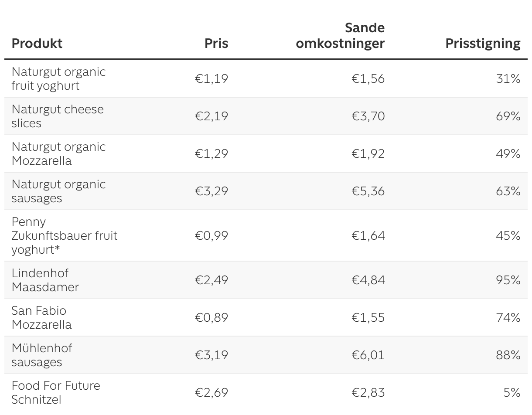This screenshot has height=415, width=532.
Task: Click the San Fabio Mozzarella product cell
Action: [41, 318]
